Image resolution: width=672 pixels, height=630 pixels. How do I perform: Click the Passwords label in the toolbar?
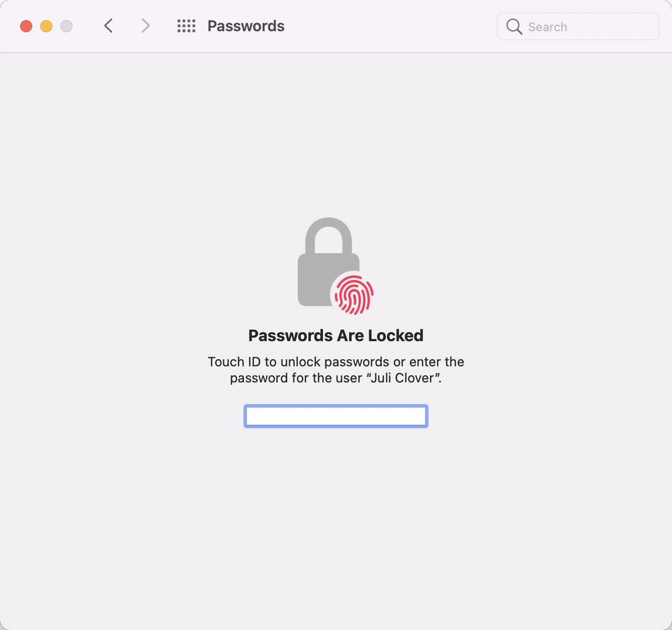tap(246, 26)
